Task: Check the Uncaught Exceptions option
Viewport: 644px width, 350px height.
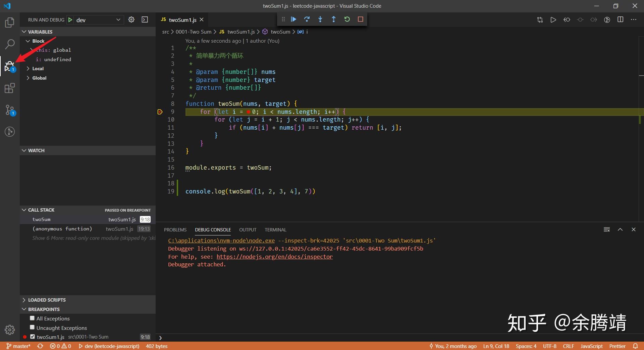Action: click(32, 327)
